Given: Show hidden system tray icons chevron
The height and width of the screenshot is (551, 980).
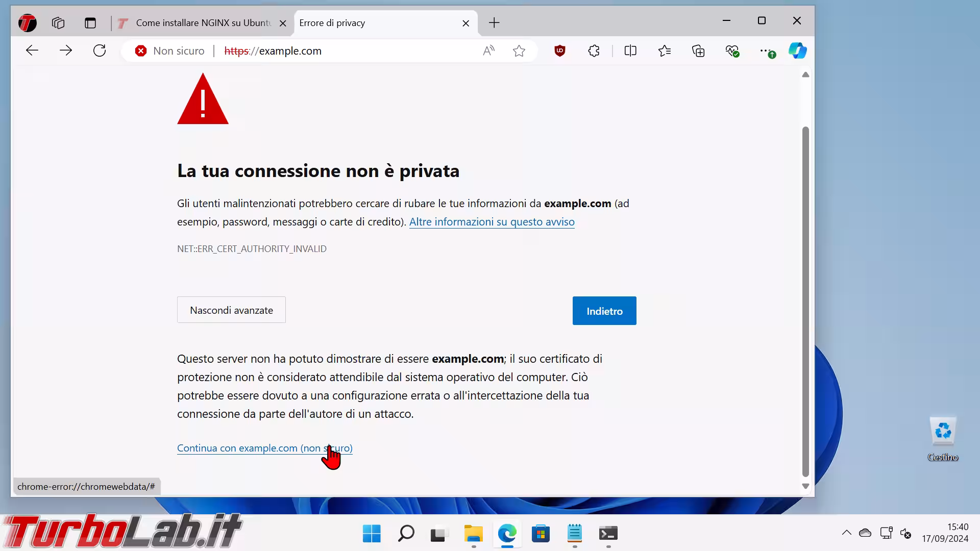Looking at the screenshot, I should coord(846,533).
